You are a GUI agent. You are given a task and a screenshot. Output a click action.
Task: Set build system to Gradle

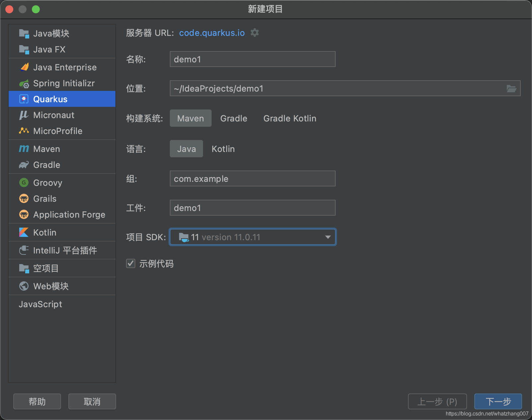[x=234, y=118]
